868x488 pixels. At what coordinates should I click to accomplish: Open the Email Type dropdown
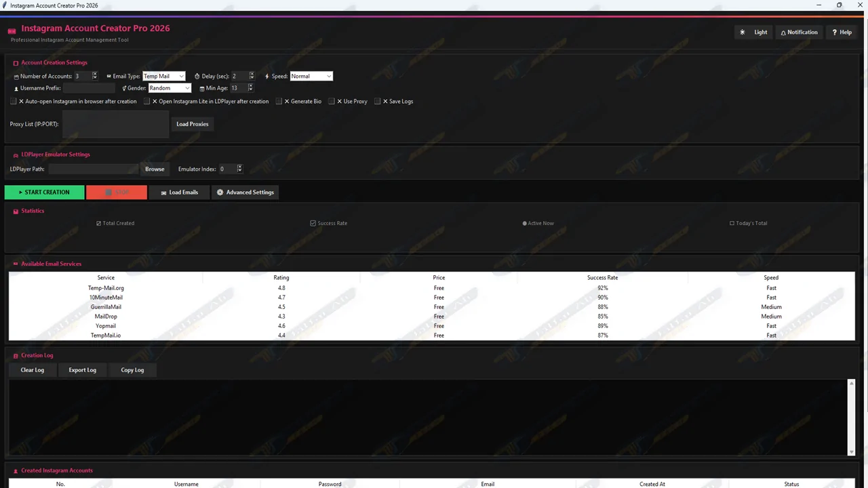pyautogui.click(x=163, y=77)
